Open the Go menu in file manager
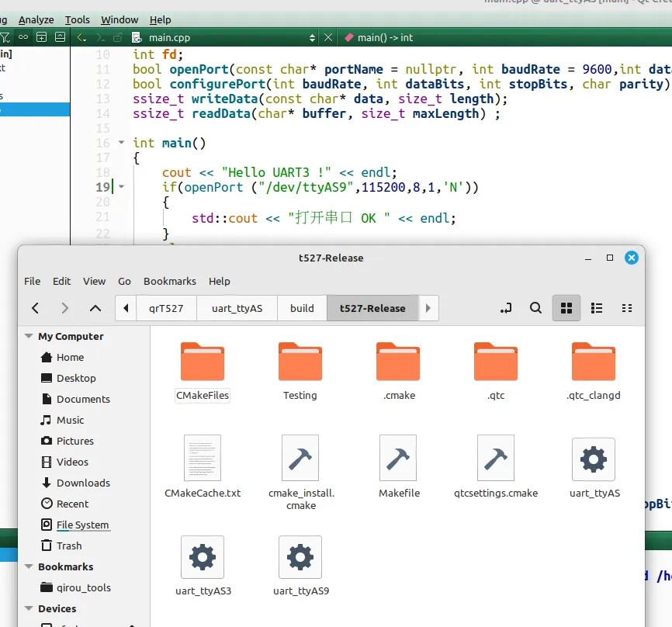Image resolution: width=672 pixels, height=627 pixels. pyautogui.click(x=124, y=281)
